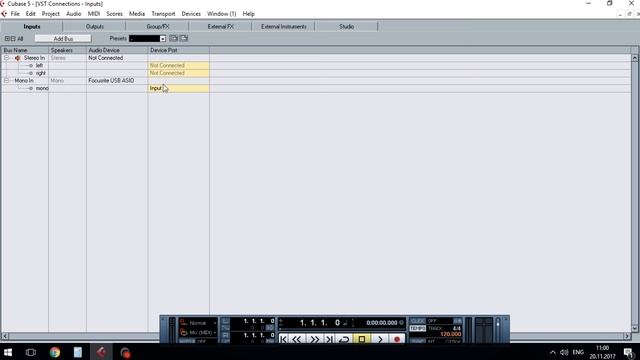Click the 0:00:00.000 time display
Viewport: 640px width, 360px height.
382,323
